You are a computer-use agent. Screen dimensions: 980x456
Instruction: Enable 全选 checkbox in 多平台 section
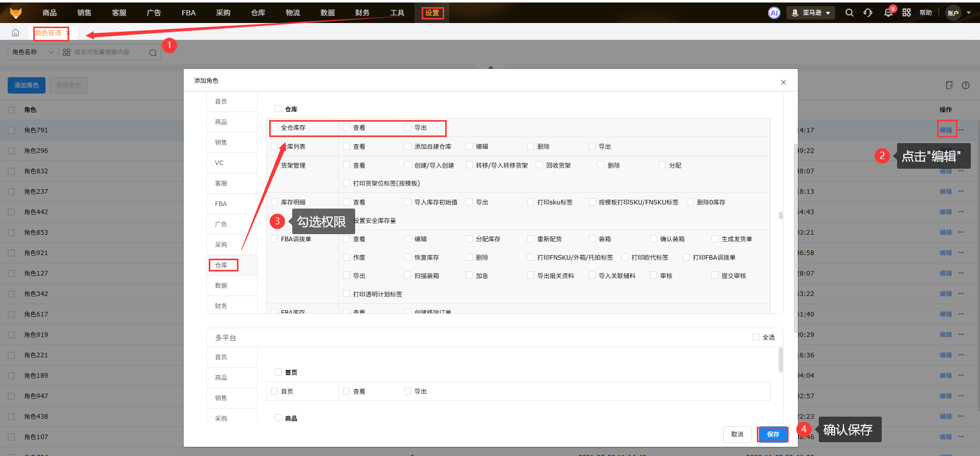click(755, 337)
